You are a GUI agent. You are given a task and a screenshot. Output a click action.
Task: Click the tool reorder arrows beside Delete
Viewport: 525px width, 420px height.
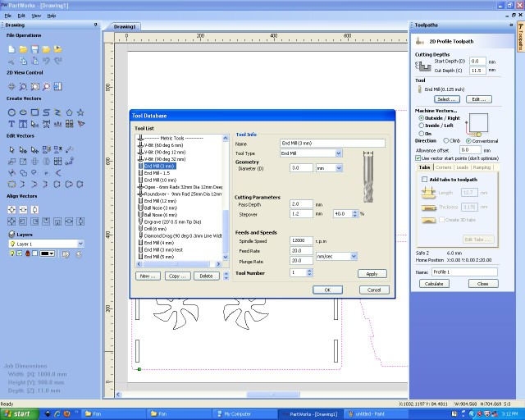pyautogui.click(x=226, y=276)
